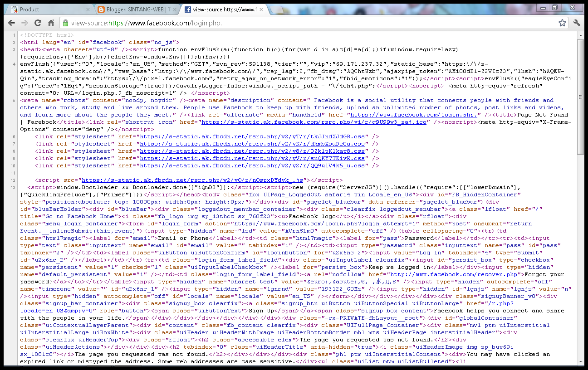Click the vertical scrollbar thumb
Image resolution: width=588 pixels, height=370 pixels.
click(x=581, y=97)
